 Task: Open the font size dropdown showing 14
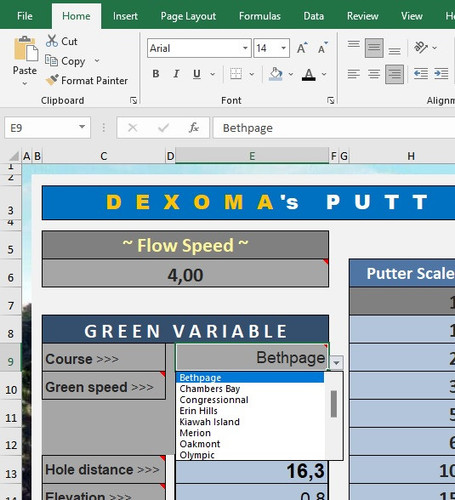(x=283, y=48)
